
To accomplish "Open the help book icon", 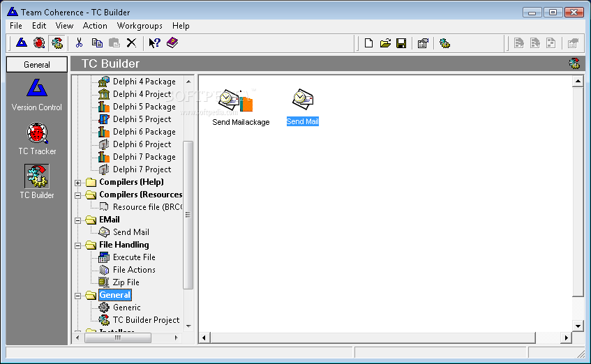I will pyautogui.click(x=172, y=43).
